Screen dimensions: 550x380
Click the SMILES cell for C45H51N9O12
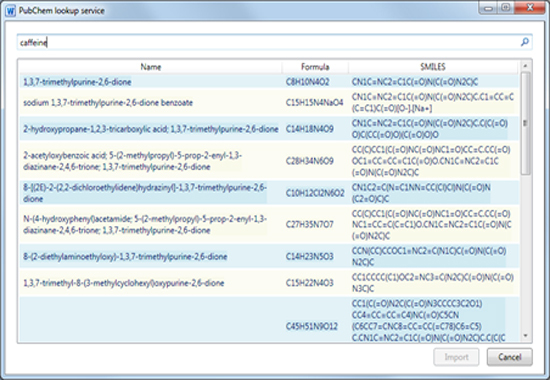(x=429, y=320)
